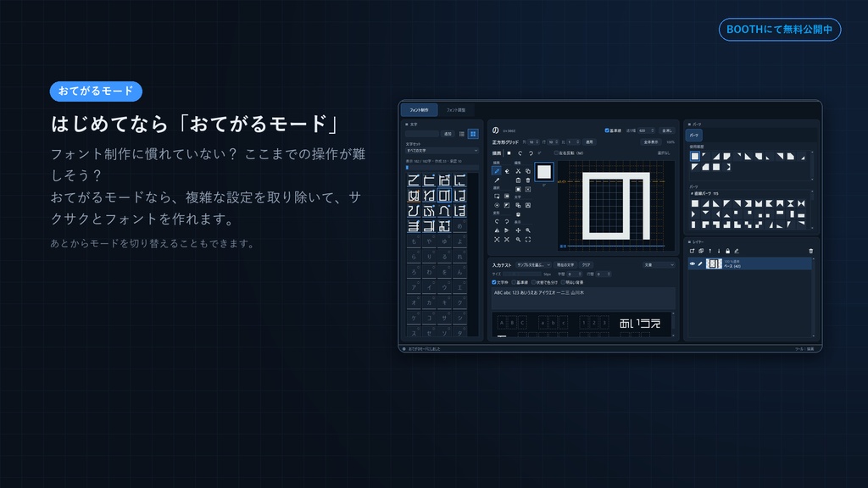Move layer down with down arrow
868x488 pixels.
pos(719,251)
